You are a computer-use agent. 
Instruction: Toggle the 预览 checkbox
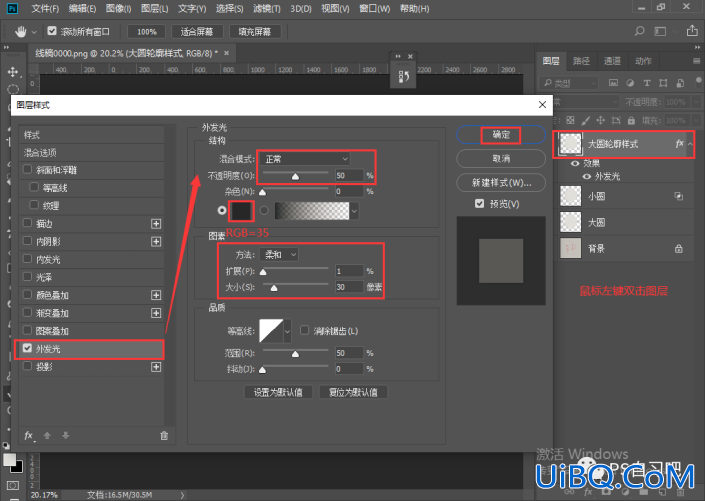[x=480, y=204]
